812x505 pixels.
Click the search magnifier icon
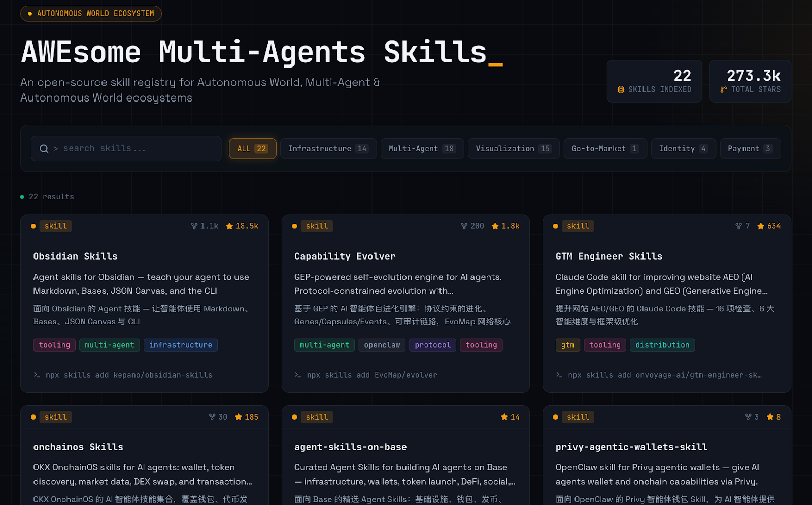click(x=44, y=149)
